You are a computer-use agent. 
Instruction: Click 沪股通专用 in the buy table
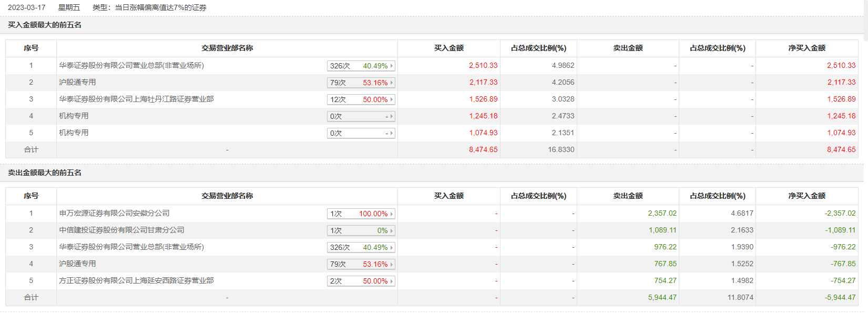tap(77, 83)
